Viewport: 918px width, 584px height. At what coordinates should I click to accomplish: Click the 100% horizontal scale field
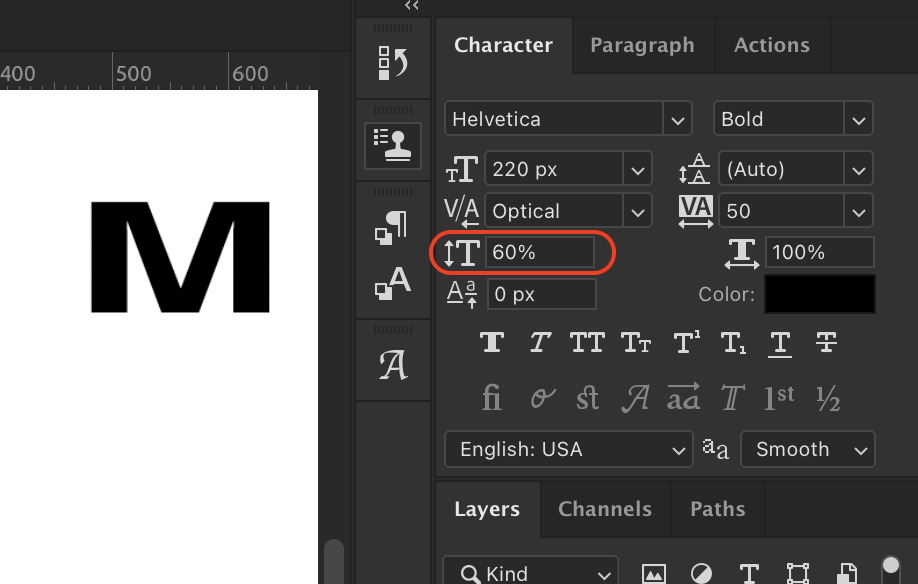[820, 252]
